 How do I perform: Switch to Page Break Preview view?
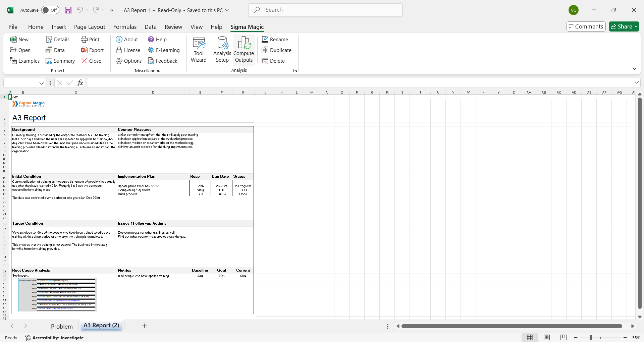tap(563, 338)
